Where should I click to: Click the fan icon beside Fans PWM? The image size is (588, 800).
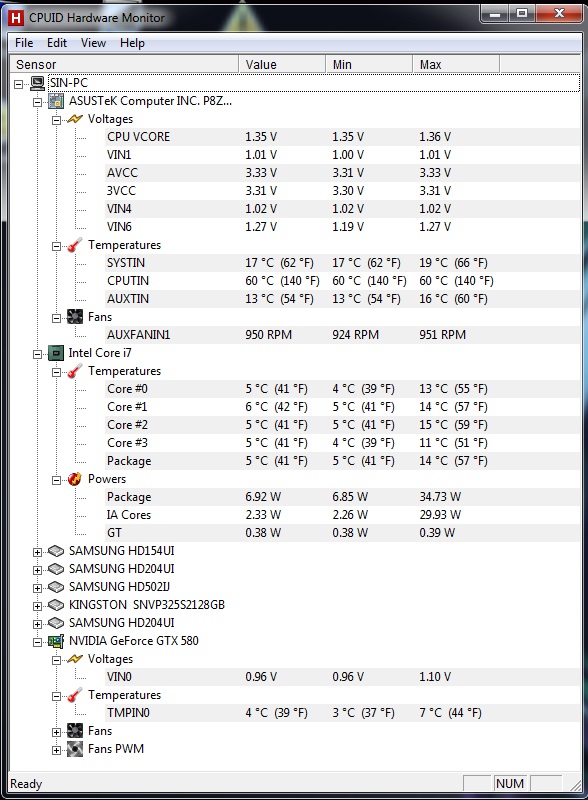[x=75, y=749]
